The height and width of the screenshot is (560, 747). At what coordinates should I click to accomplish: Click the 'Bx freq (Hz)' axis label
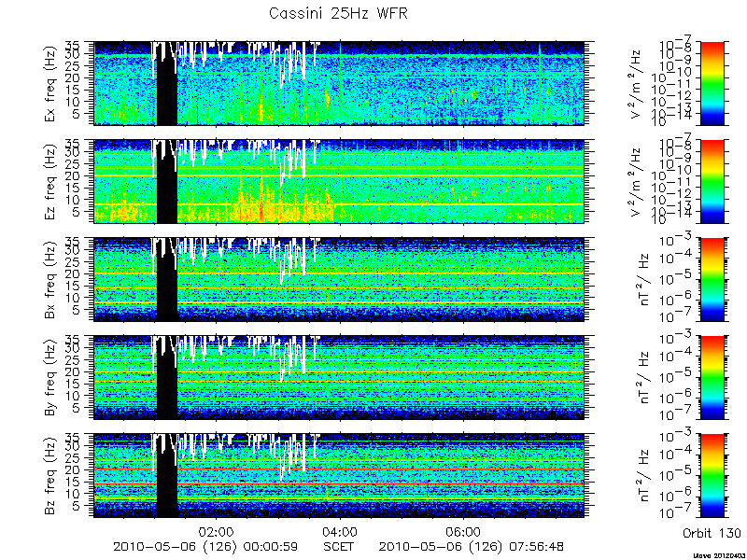(x=50, y=279)
